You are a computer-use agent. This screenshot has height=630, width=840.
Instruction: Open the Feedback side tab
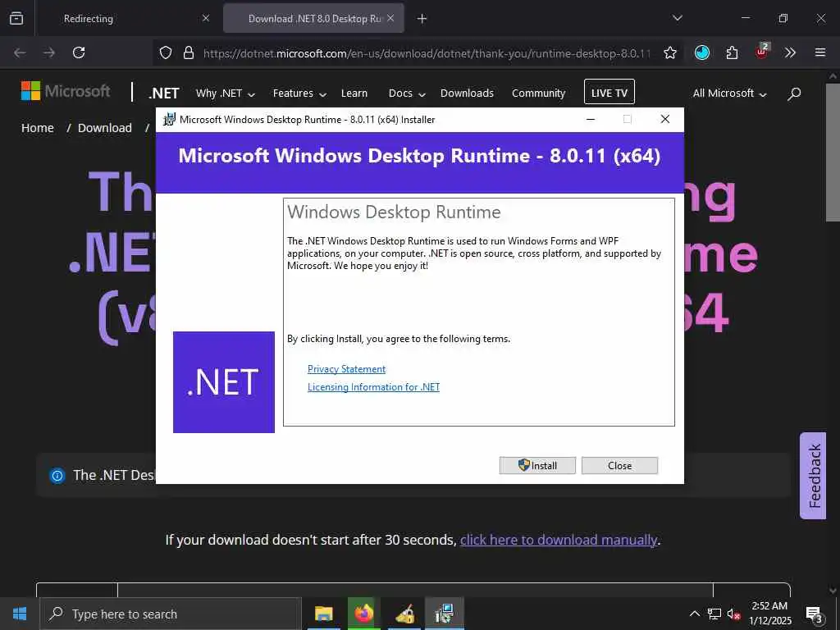pos(813,476)
